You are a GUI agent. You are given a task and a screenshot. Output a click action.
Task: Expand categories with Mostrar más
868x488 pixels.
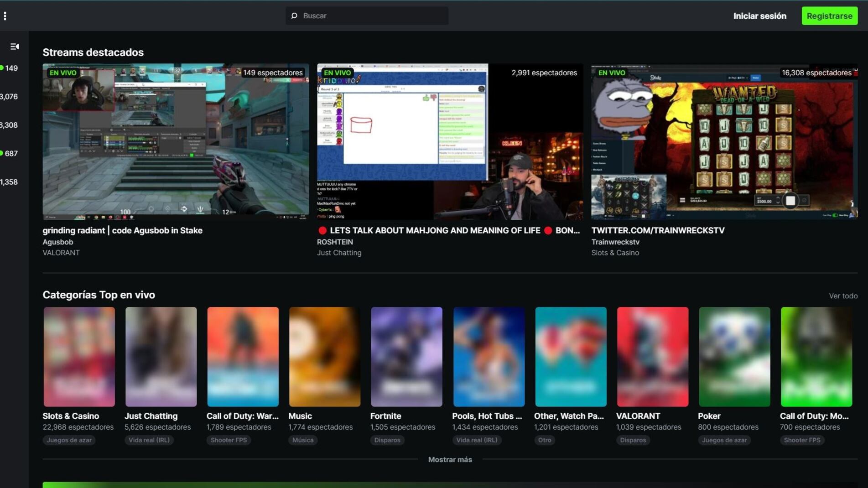[450, 460]
